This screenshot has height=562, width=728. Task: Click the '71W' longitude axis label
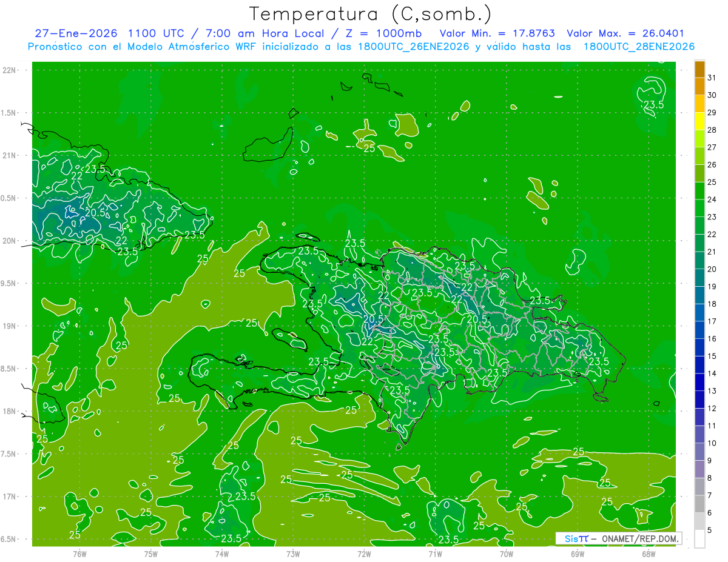(435, 554)
